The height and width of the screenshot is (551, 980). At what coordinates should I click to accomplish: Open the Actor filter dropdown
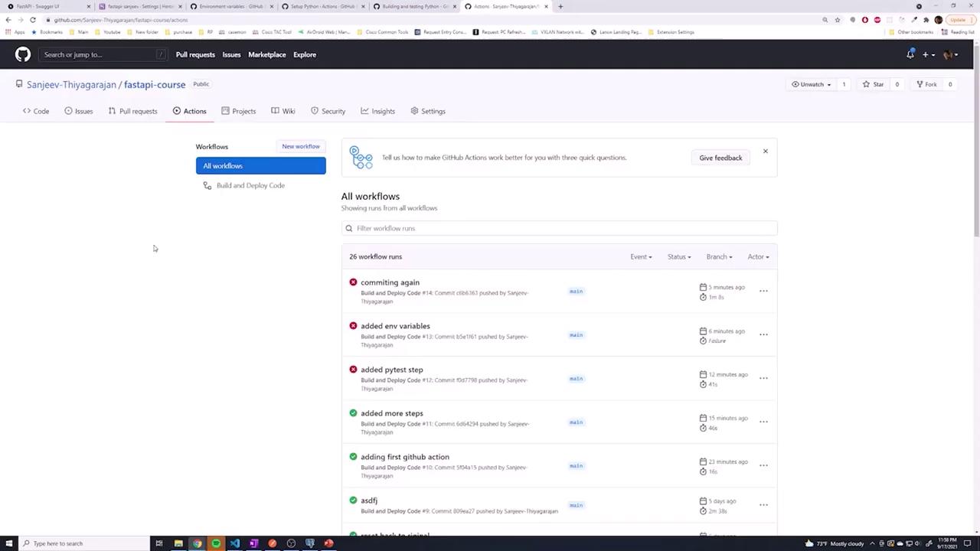click(758, 257)
